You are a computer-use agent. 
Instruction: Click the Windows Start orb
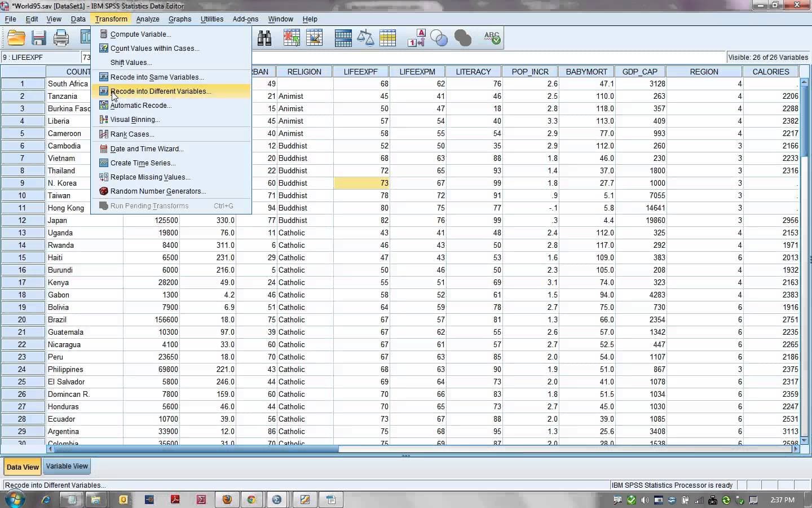point(15,499)
